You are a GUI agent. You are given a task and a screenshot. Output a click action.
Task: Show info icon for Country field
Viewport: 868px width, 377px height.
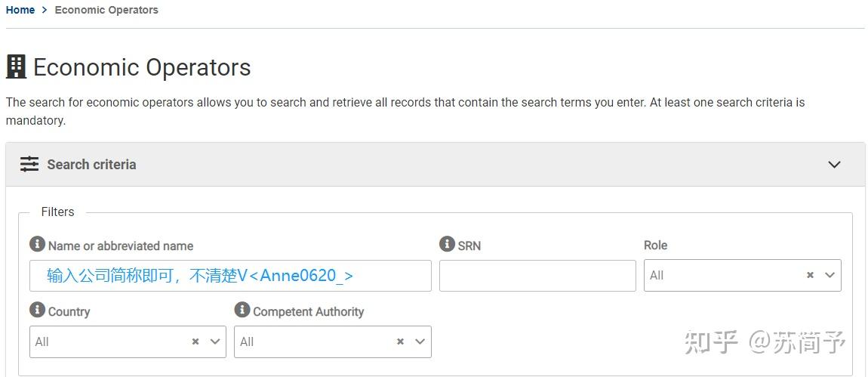click(x=37, y=310)
